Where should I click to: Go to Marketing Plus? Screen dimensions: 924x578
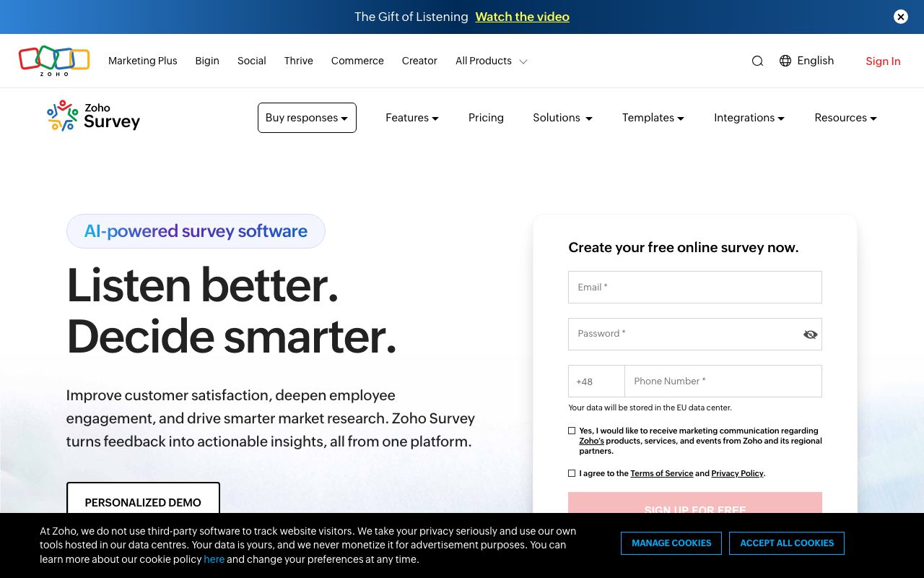pos(143,61)
